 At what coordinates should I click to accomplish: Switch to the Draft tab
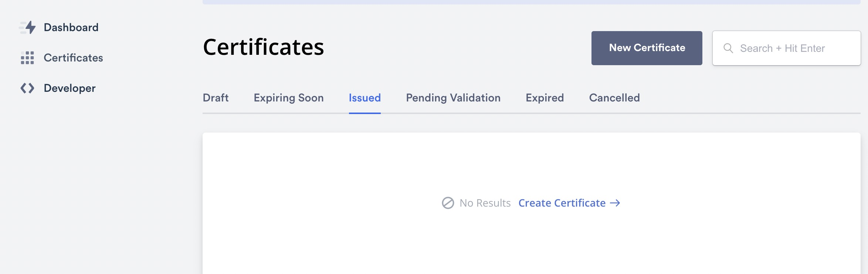(216, 97)
